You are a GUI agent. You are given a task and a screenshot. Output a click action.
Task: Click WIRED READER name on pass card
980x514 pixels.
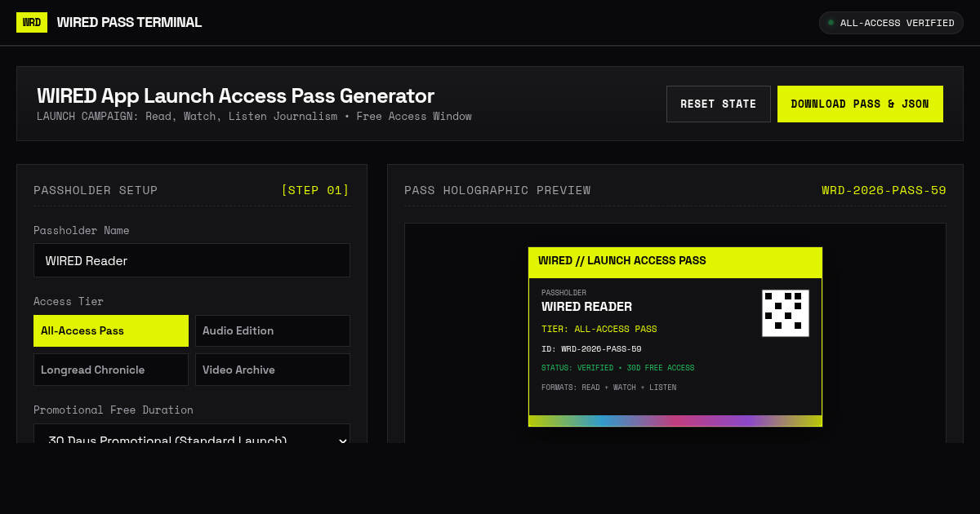coord(586,307)
